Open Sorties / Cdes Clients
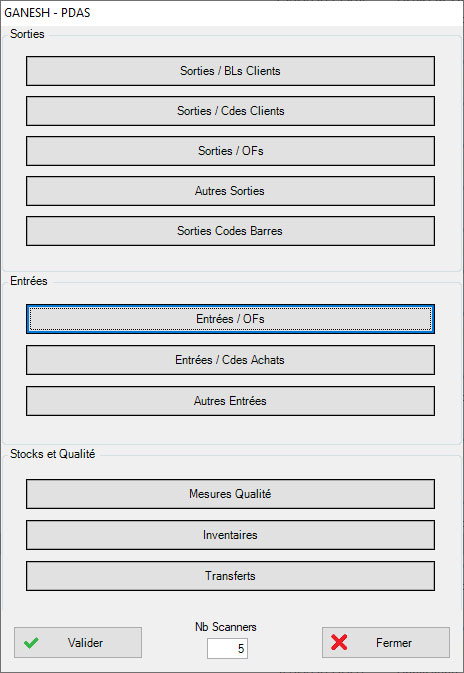This screenshot has width=464, height=673. pos(230,111)
